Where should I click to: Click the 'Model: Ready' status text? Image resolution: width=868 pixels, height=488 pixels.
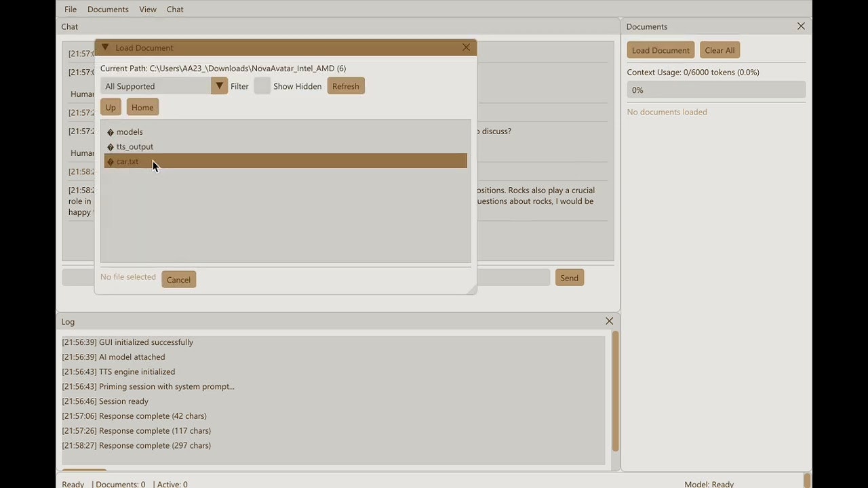tap(709, 484)
